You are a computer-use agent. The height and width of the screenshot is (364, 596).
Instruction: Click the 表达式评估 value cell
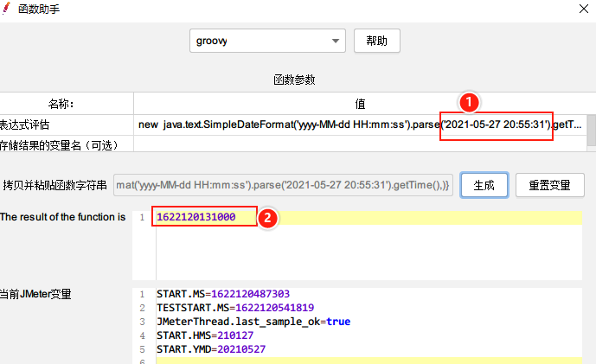(x=361, y=125)
